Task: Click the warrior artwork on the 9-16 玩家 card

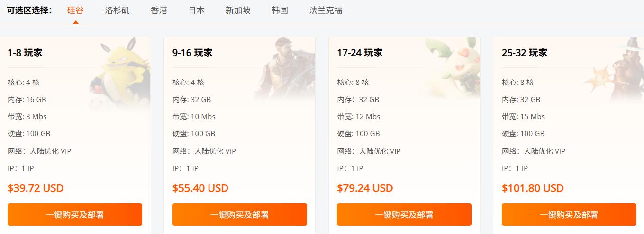Action: (x=286, y=66)
